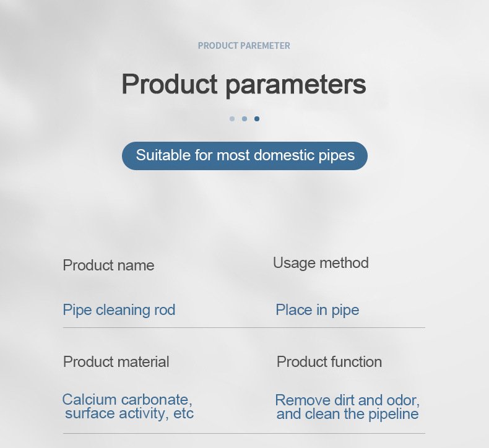Select the dark third pagination dot
This screenshot has width=489, height=448.
257,119
